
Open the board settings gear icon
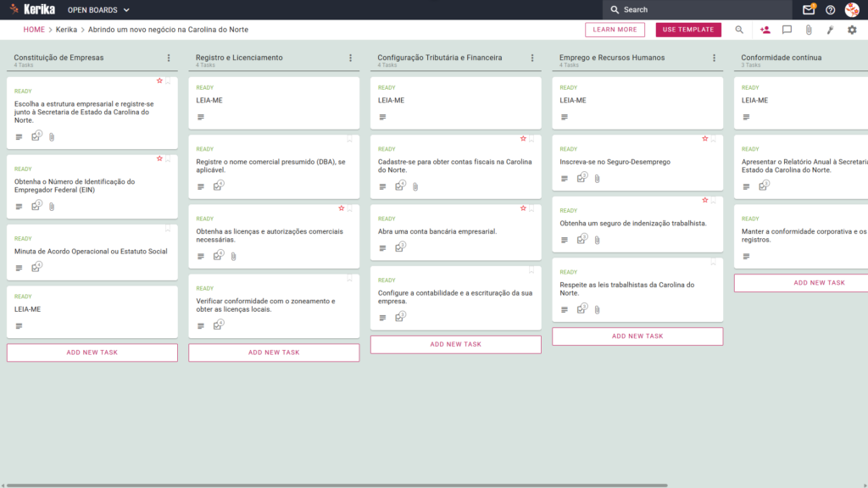[852, 30]
